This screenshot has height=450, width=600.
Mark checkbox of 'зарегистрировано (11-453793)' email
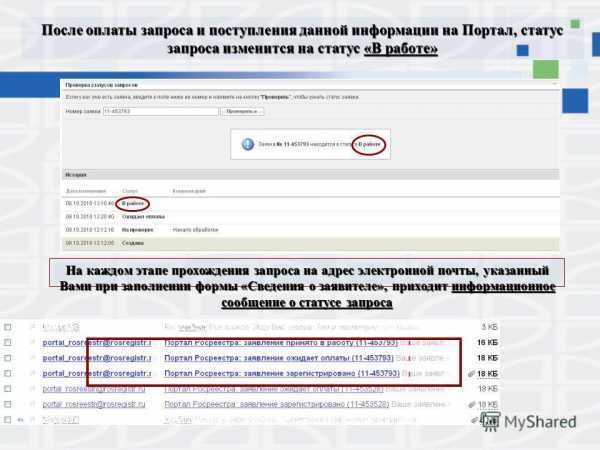8,373
